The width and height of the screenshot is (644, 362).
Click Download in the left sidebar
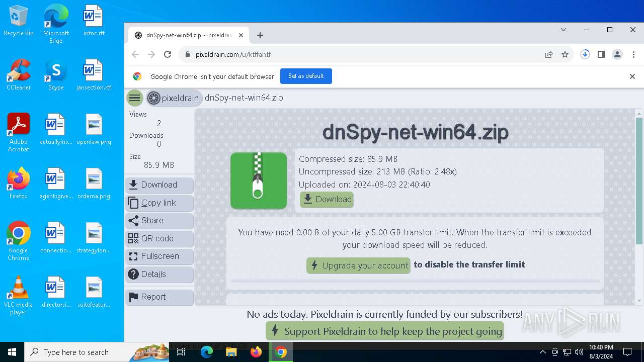[159, 185]
